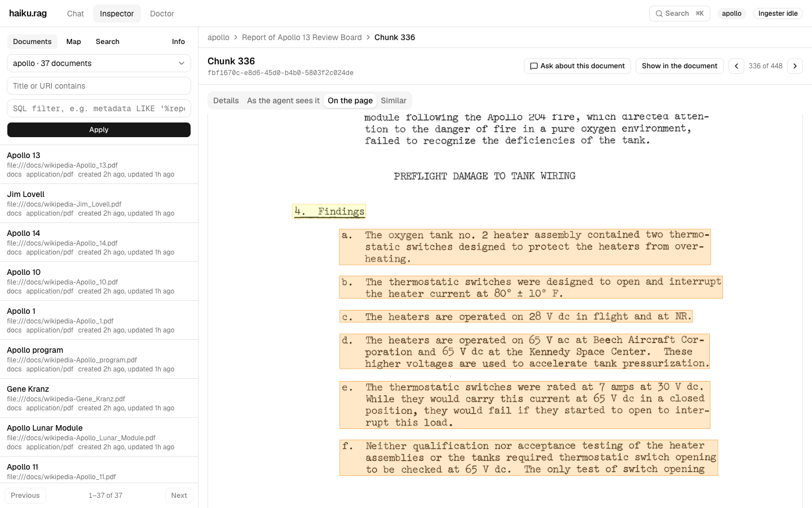Open the Apollo 13 document
The image size is (812, 508).
point(99,164)
